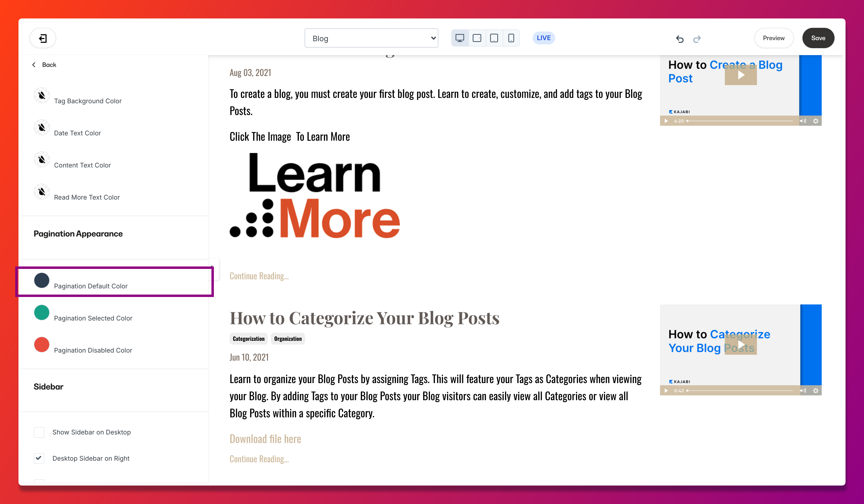Mute the Categorize Your Blog Posts video
864x504 pixels.
803,391
